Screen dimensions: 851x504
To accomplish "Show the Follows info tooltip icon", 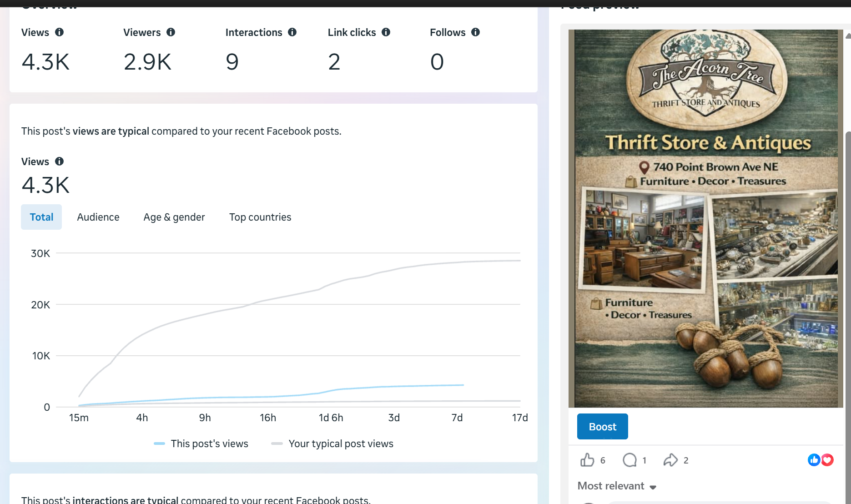I will pos(475,32).
